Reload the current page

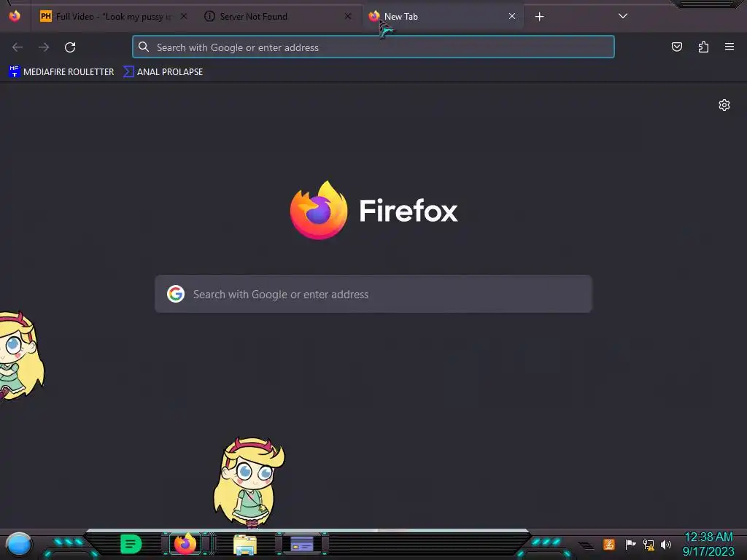(70, 47)
